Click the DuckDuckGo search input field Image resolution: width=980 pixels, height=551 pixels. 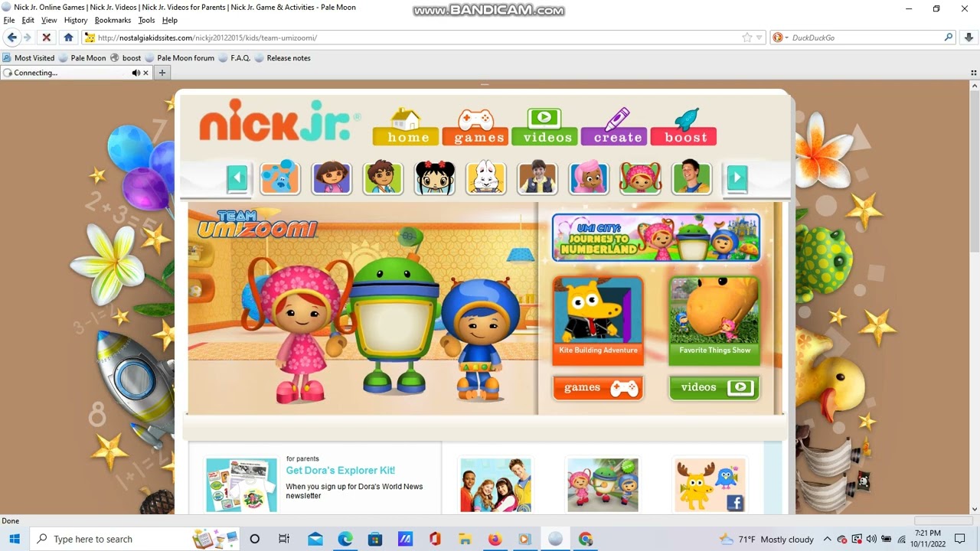click(865, 37)
